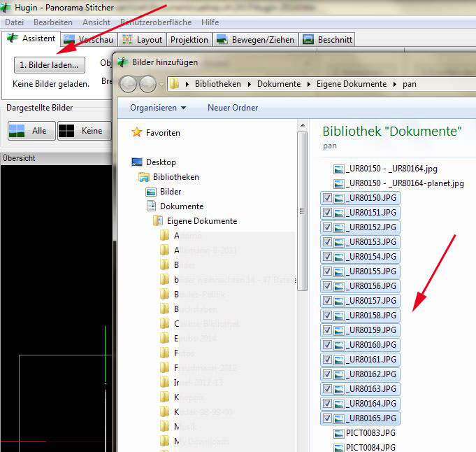Uncheck the _UR80153.JPG checkbox

coord(327,242)
